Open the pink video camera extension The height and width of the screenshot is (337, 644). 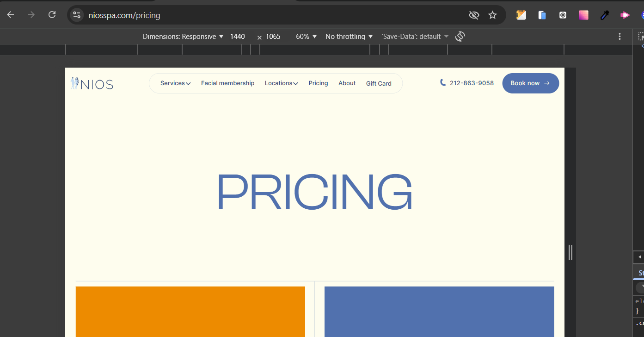tap(625, 15)
